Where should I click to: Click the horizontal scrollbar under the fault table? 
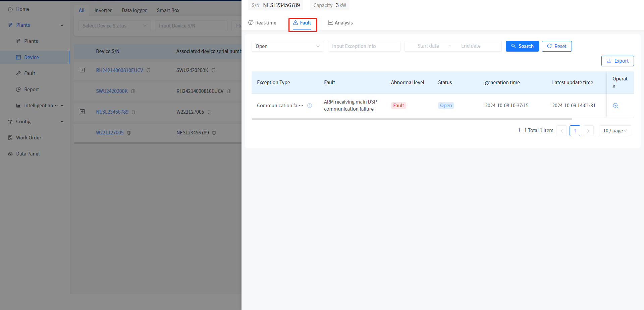(412, 119)
